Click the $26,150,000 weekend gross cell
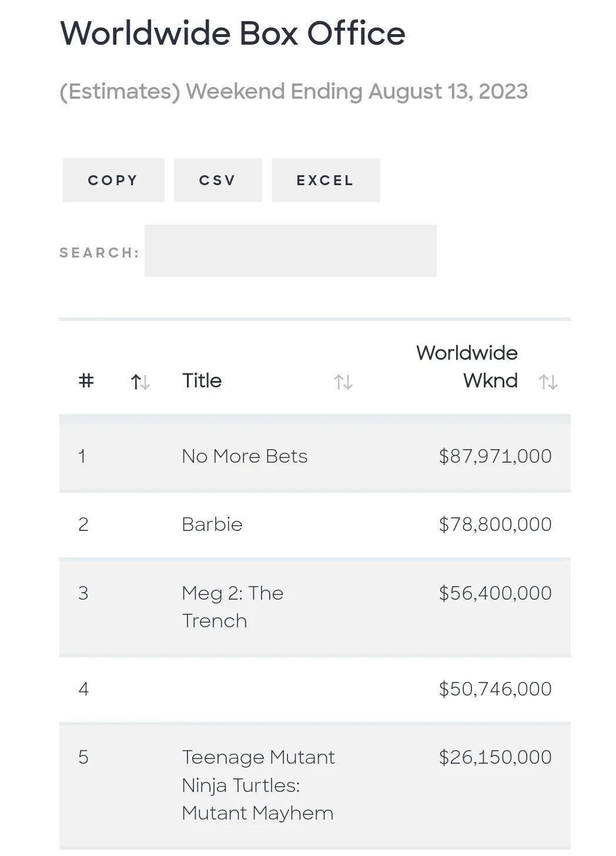Image resolution: width=616 pixels, height=856 pixels. coord(495,757)
